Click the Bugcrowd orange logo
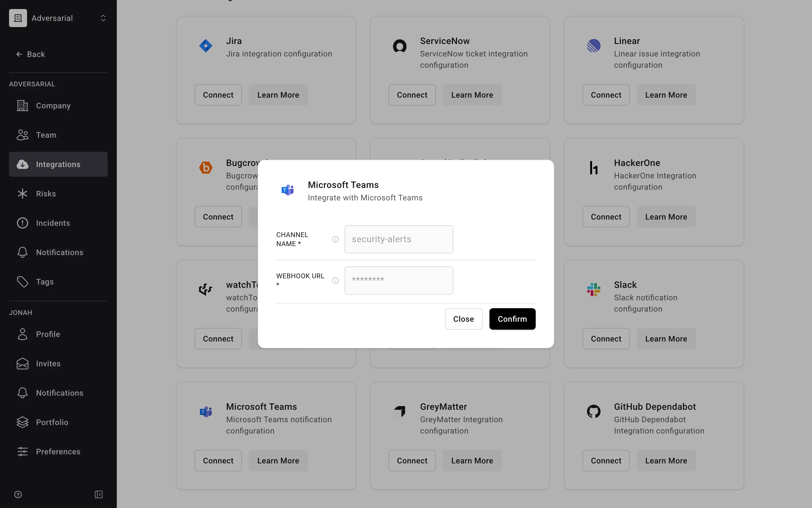This screenshot has width=812, height=508. click(206, 168)
